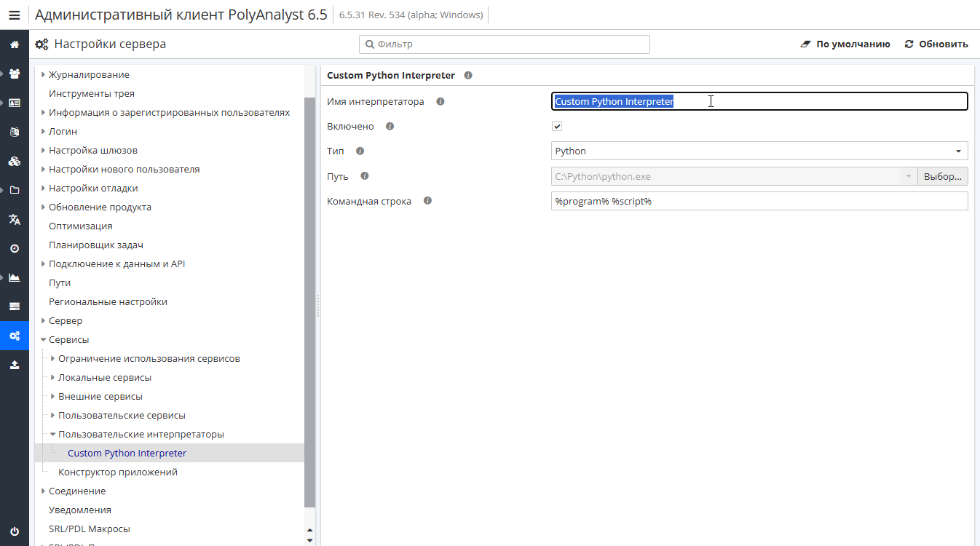Uncheck the Включено checkbox
Screen dimensions: 980x546
[x=557, y=127]
